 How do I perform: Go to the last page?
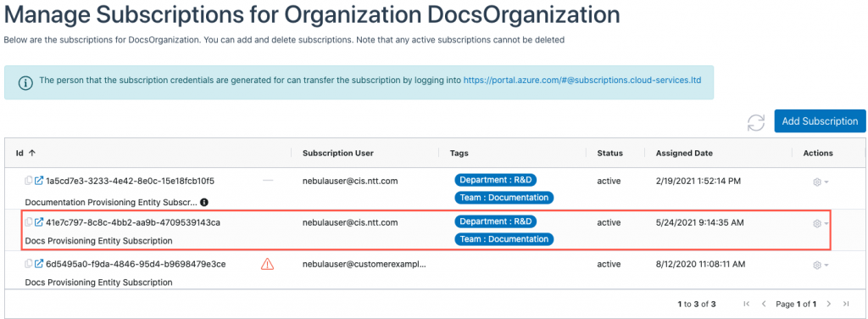click(x=846, y=304)
